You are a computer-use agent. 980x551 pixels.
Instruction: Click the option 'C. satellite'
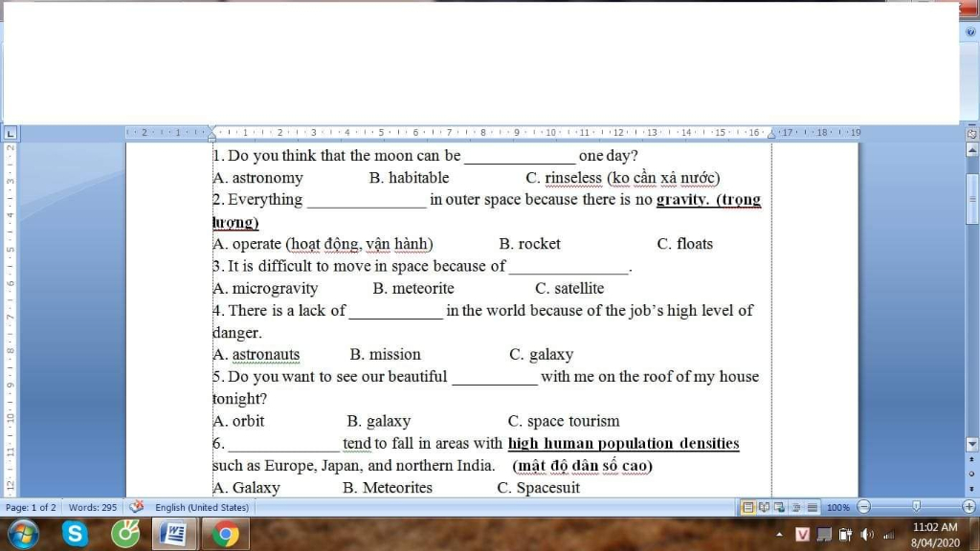569,288
